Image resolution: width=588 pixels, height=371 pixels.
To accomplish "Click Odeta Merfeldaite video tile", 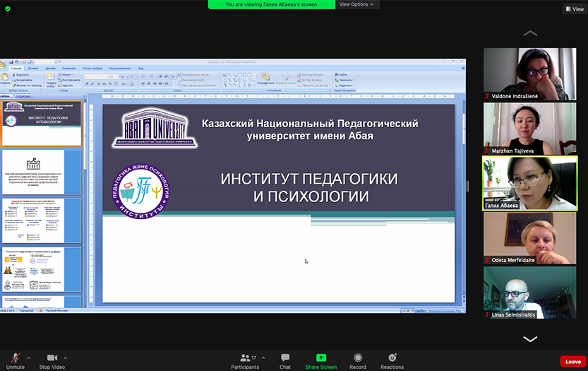I will click(529, 238).
